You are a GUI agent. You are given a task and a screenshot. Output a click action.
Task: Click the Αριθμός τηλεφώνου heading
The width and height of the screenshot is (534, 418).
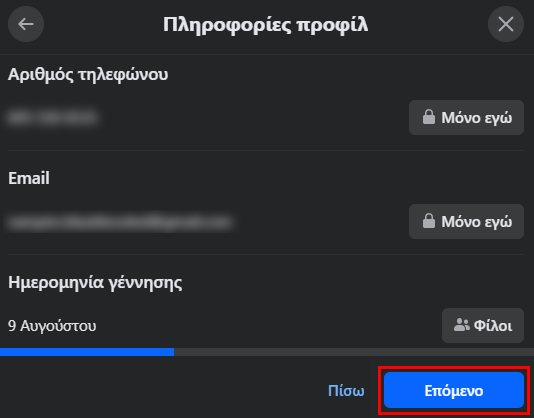[x=88, y=74]
